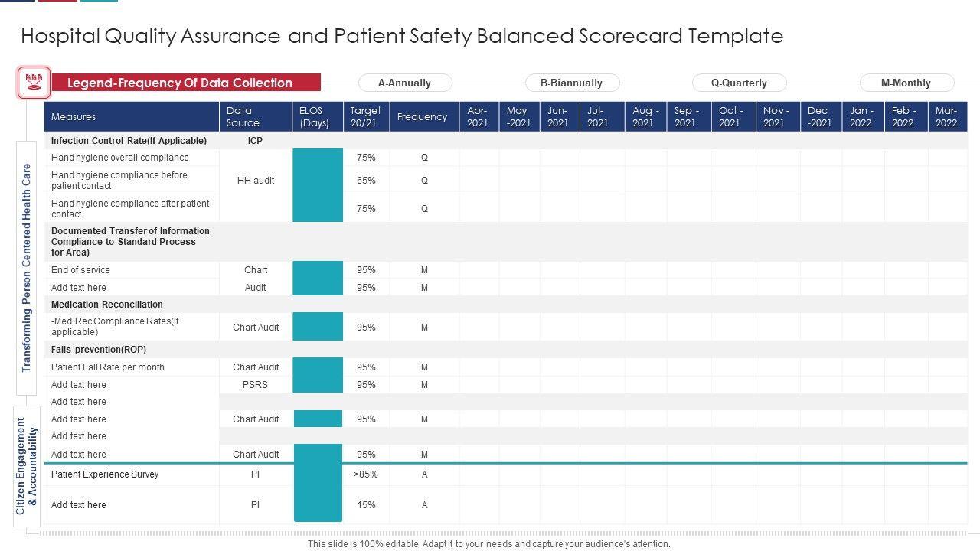Image resolution: width=980 pixels, height=551 pixels.
Task: Select the A-Annually legend pill
Action: pos(405,83)
